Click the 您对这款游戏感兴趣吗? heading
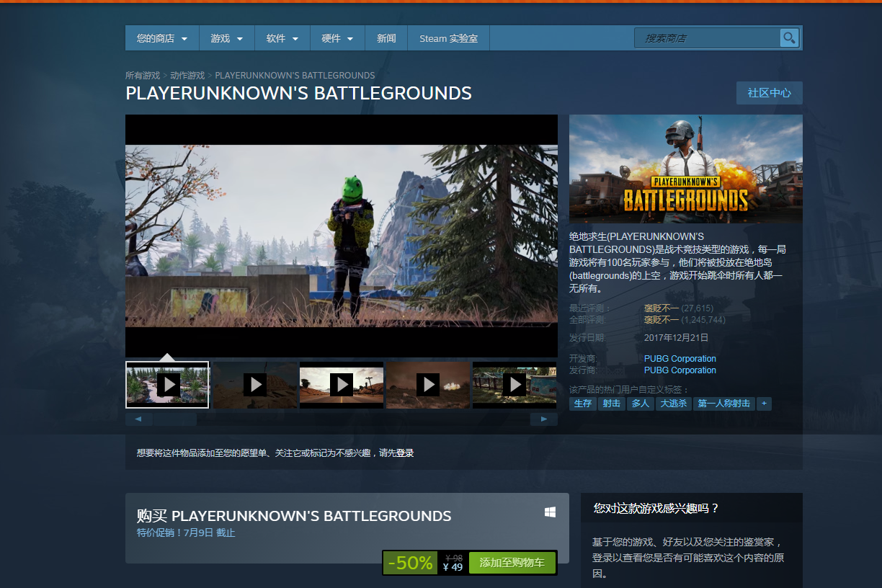 point(656,508)
